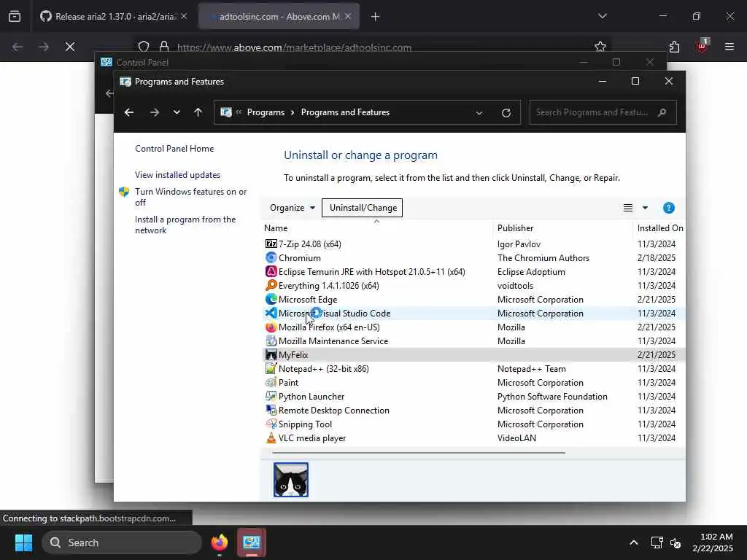Viewport: 747px width, 560px height.
Task: List all Firefox tabs dropdown
Action: 603,16
